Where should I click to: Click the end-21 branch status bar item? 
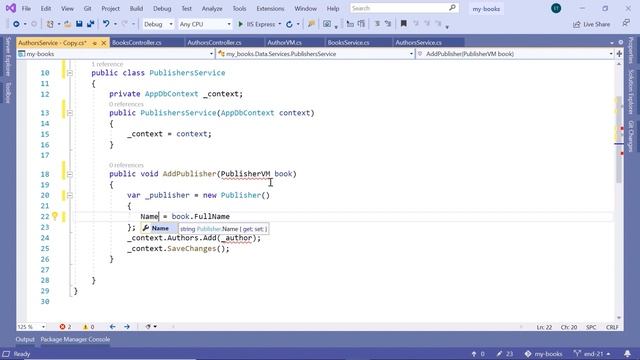(592, 354)
